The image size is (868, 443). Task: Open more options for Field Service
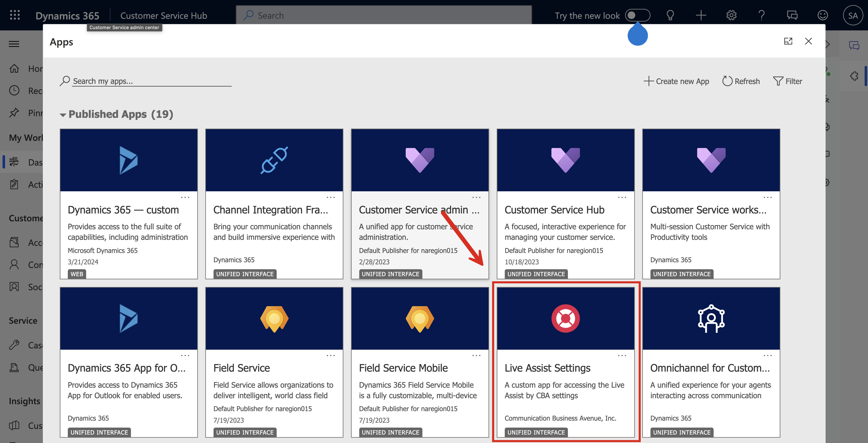click(331, 355)
